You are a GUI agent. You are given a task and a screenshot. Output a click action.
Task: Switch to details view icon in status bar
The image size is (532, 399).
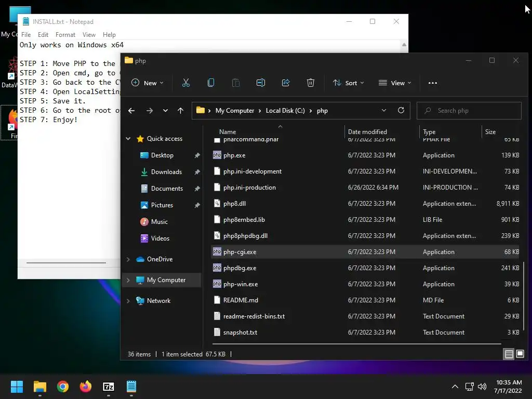pyautogui.click(x=509, y=354)
